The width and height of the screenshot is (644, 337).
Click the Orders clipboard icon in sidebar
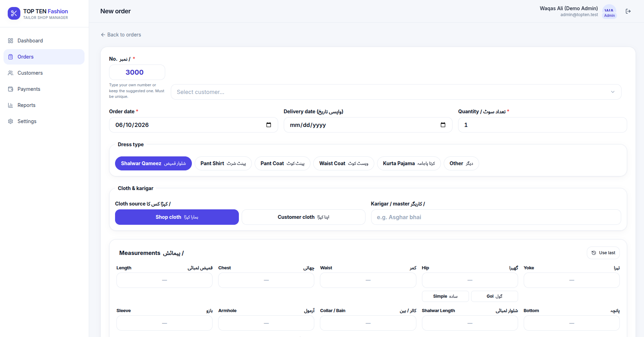[11, 57]
